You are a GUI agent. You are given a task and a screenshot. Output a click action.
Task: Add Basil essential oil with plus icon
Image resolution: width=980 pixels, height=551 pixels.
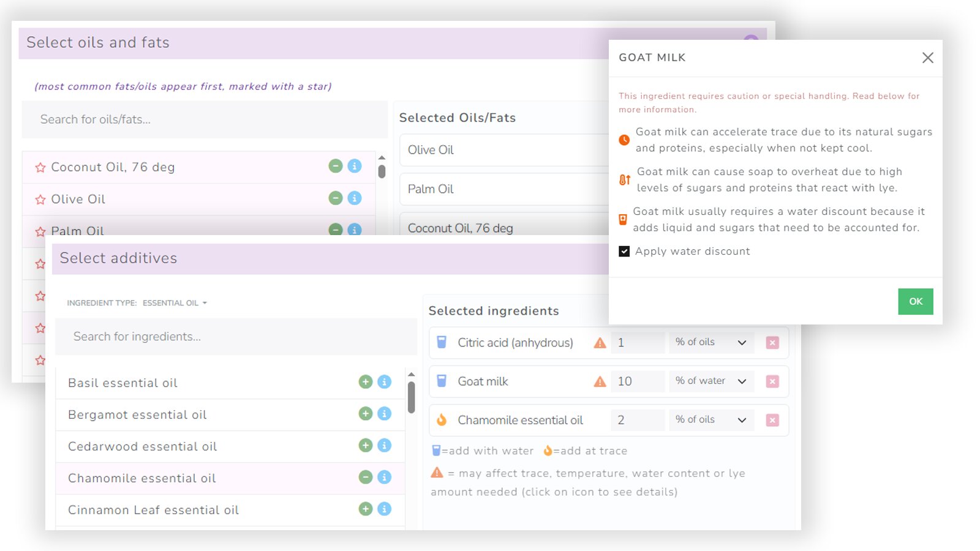pos(366,382)
